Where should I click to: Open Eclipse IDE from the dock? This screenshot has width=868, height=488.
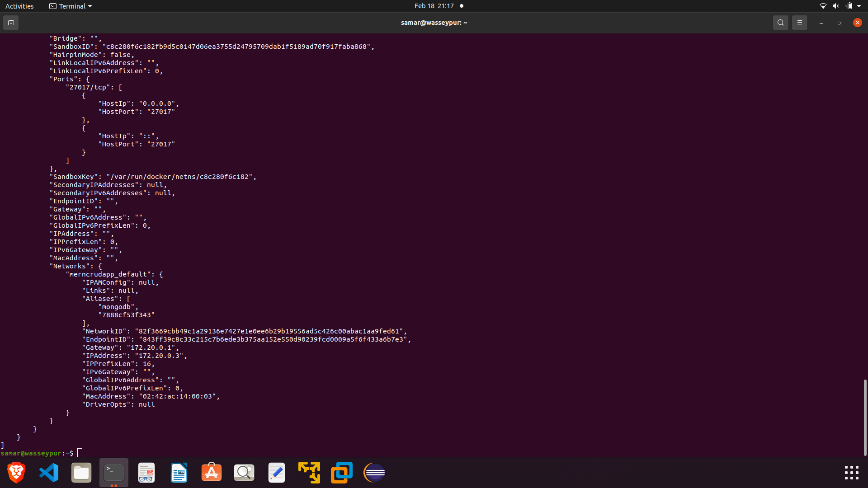tap(374, 473)
